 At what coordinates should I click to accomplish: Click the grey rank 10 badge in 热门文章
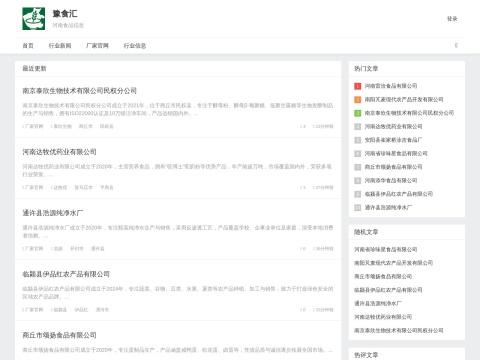point(357,207)
